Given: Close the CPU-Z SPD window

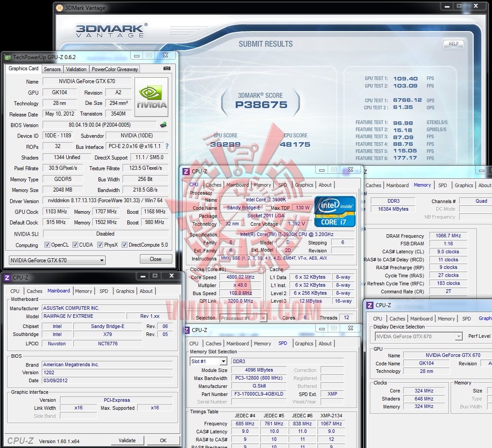Looking at the screenshot, I should (351, 328).
